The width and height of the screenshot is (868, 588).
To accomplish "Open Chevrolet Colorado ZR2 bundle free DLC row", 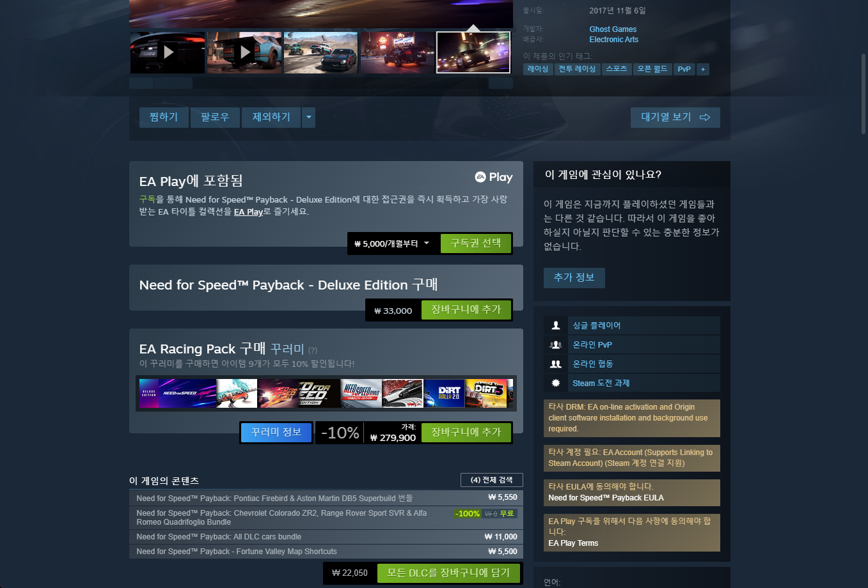I will (x=326, y=518).
